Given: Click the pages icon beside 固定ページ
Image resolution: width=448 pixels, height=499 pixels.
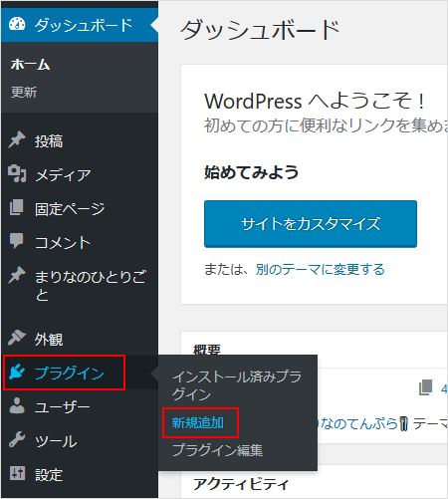Looking at the screenshot, I should pos(16,207).
